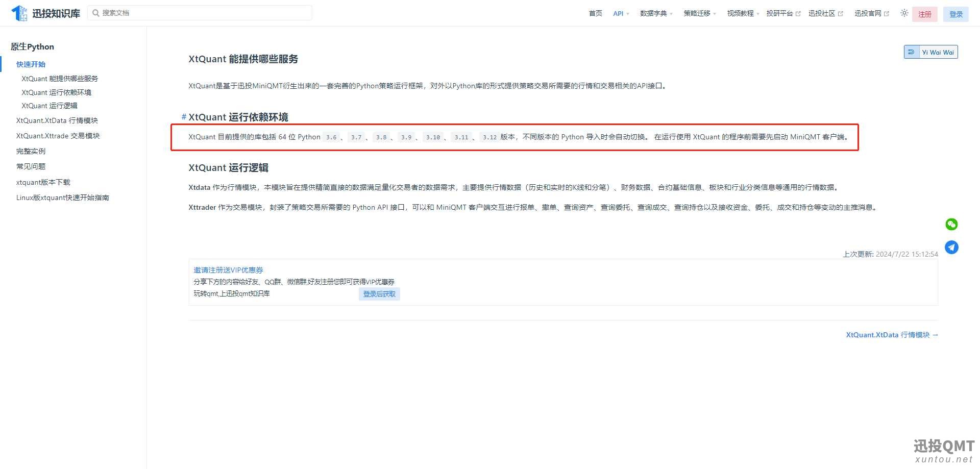Click the 注册 button
The image size is (980, 469).
tap(924, 14)
